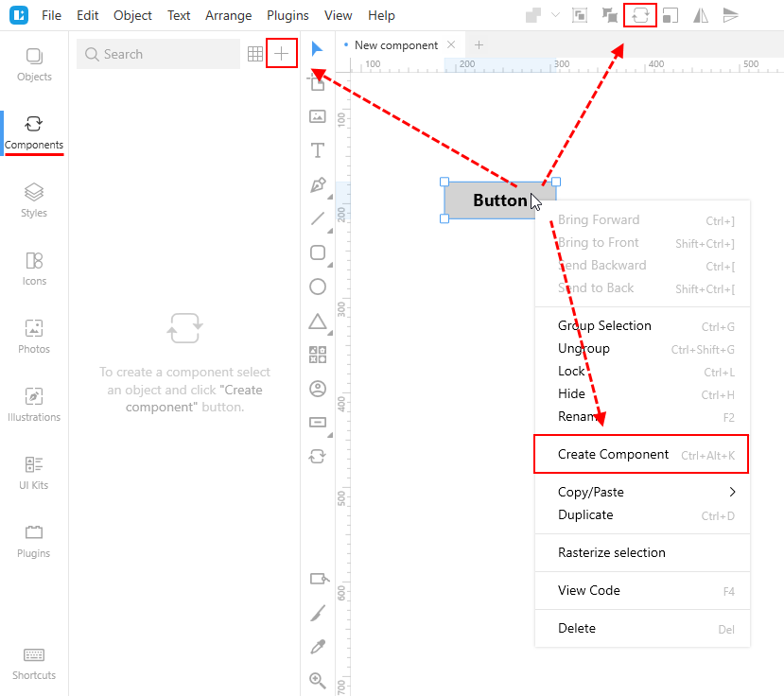The height and width of the screenshot is (696, 784).
Task: Click Create Component icon in top toolbar
Action: [x=640, y=15]
